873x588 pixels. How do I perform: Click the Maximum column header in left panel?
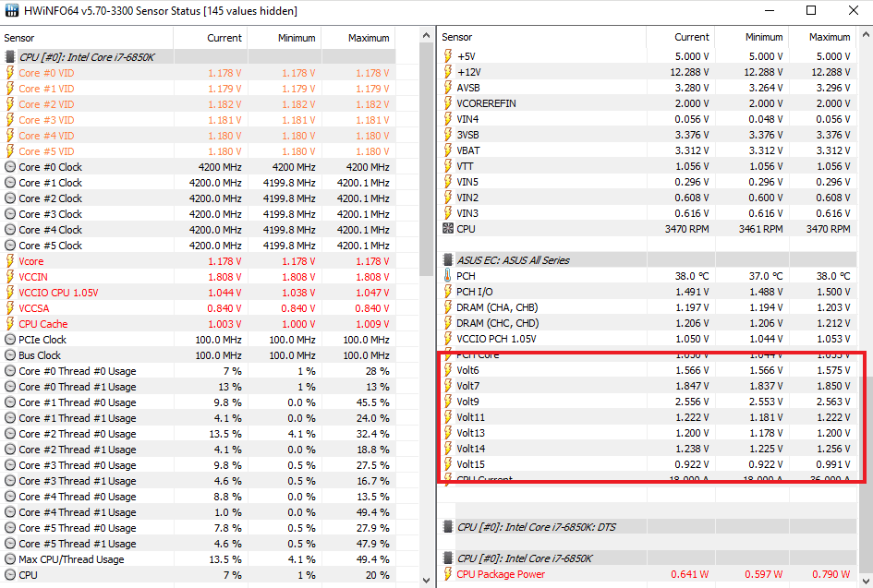358,38
